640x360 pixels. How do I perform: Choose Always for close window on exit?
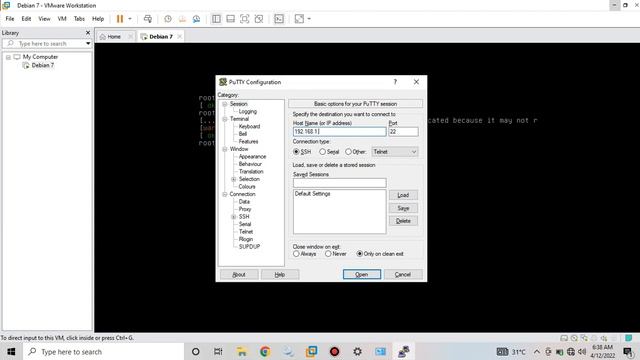coord(296,254)
